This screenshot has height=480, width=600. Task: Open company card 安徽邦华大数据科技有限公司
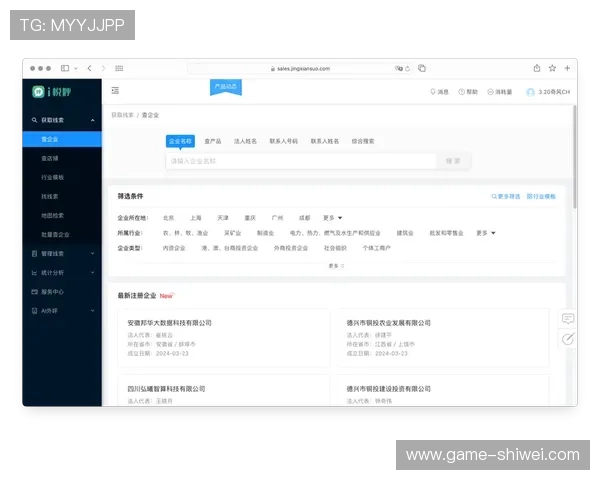224,338
